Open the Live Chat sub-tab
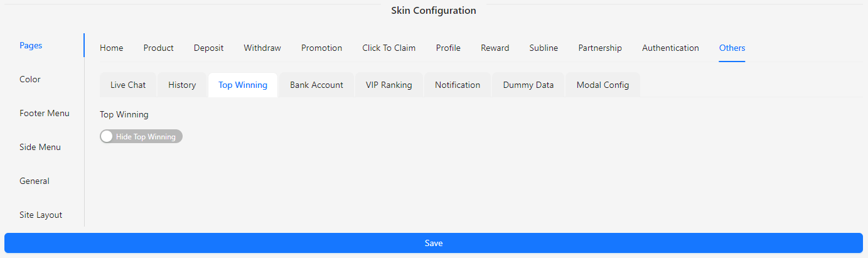This screenshot has width=868, height=258. point(128,85)
